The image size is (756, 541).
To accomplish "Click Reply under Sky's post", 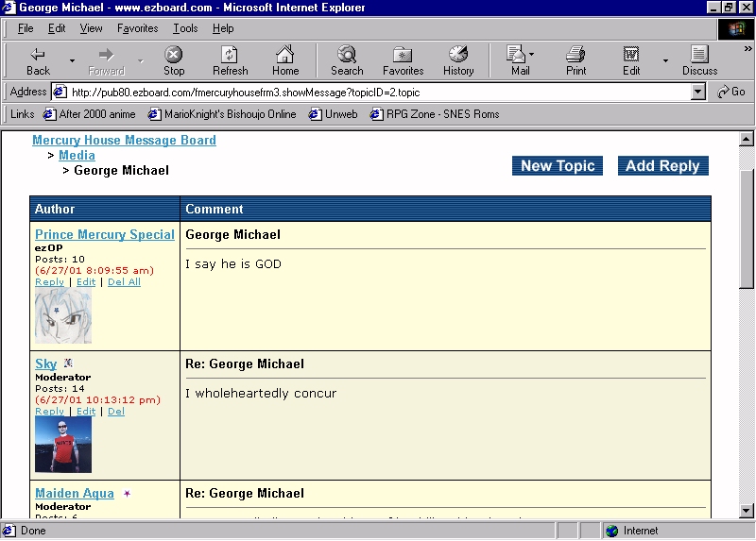I will pos(49,411).
